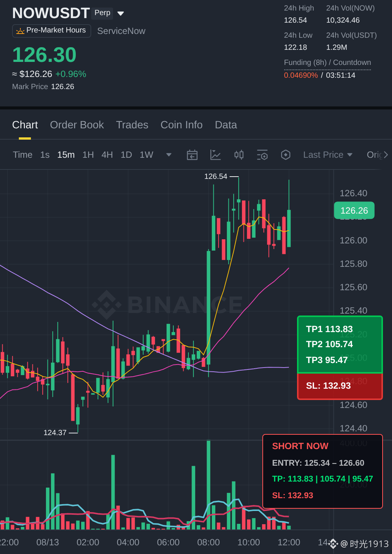392x554 pixels.
Task: Open the Coin Info tab
Action: pos(182,125)
